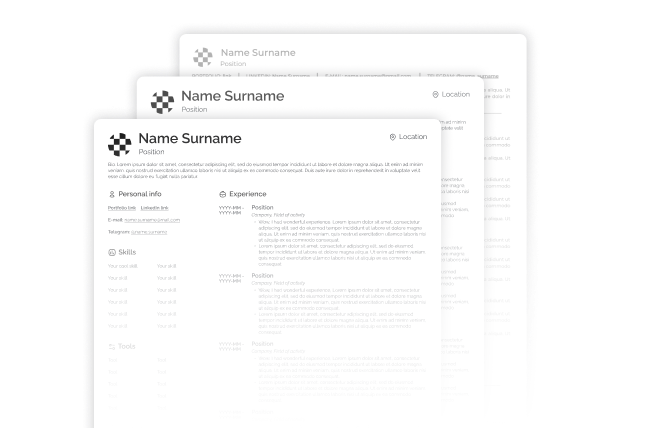
Task: Select the Personal info section heading
Action: point(140,194)
